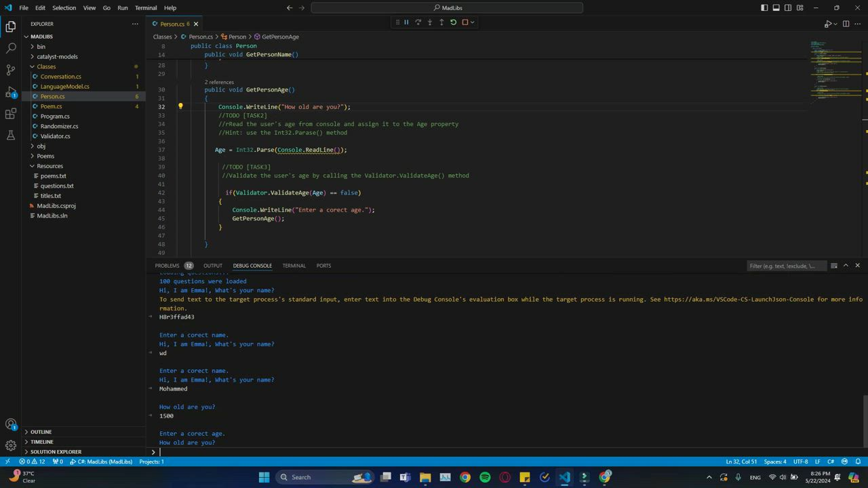
Task: Open the Manage gear icon
Action: click(11, 445)
